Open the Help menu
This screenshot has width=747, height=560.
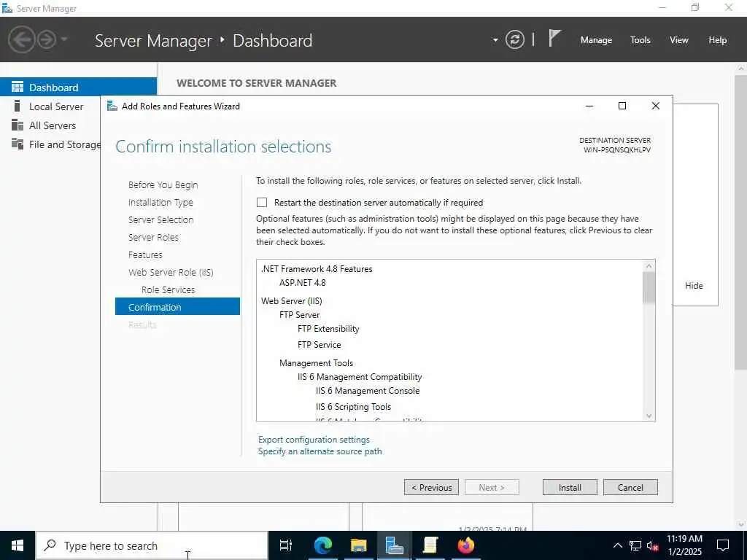click(718, 40)
